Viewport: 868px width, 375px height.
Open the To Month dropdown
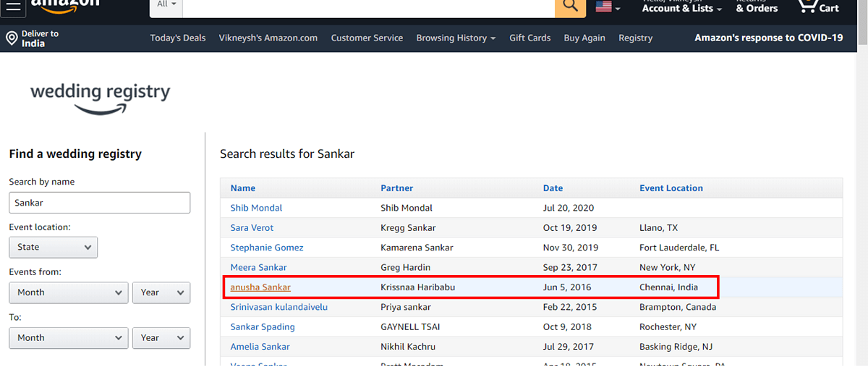coord(69,337)
